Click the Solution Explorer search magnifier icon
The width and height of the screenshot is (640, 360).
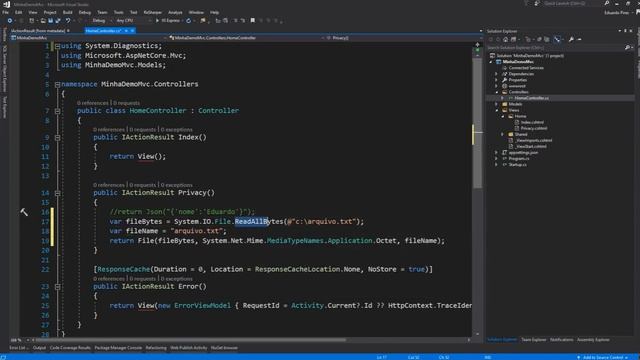coord(627,48)
